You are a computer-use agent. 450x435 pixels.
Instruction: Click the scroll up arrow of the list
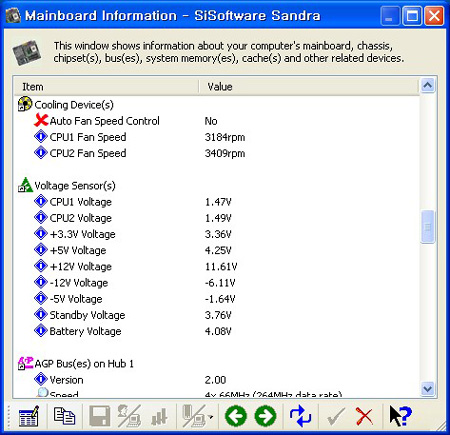tap(428, 86)
